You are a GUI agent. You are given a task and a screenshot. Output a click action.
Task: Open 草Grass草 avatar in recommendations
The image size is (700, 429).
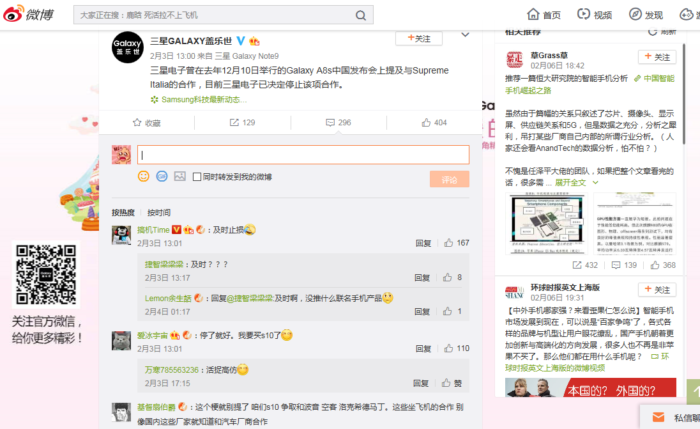coord(514,59)
